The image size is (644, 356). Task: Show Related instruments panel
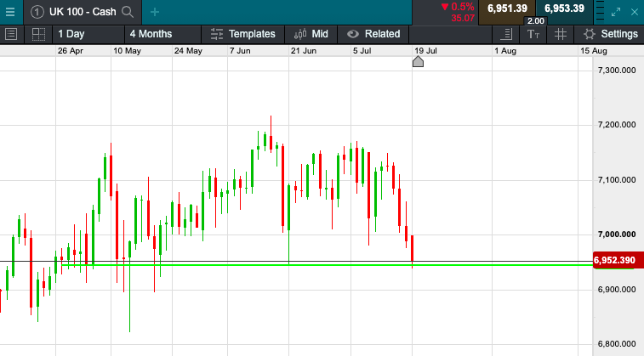(373, 34)
